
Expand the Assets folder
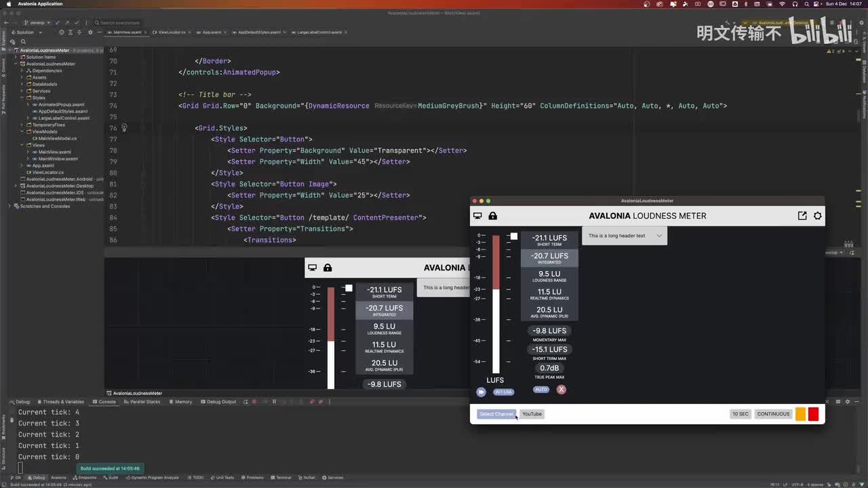click(22, 77)
